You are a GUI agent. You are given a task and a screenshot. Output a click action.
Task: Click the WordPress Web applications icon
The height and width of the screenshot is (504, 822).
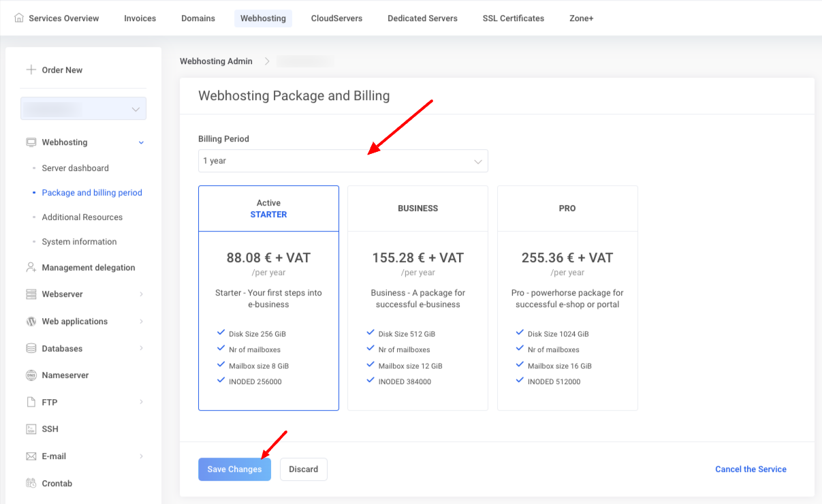tap(31, 321)
